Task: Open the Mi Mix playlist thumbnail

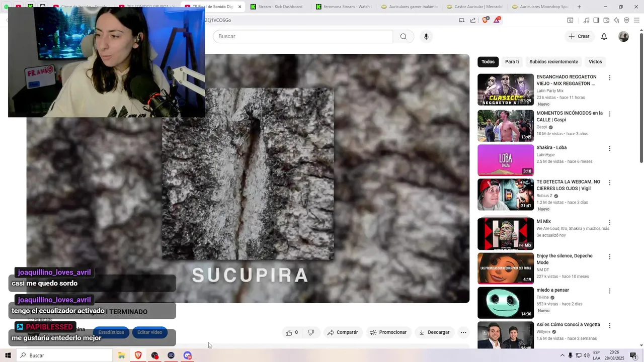Action: click(506, 233)
